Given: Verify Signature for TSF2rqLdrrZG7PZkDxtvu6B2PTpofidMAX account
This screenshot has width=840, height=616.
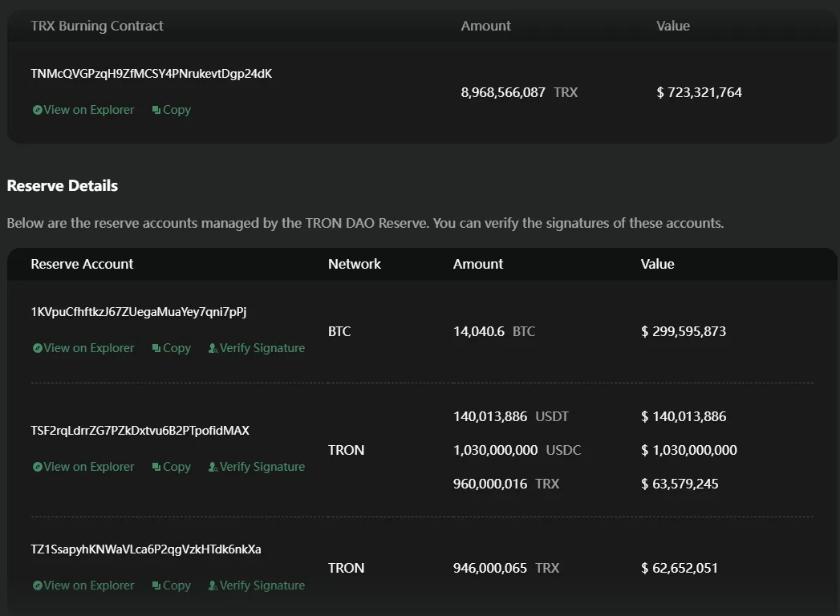Looking at the screenshot, I should [257, 467].
